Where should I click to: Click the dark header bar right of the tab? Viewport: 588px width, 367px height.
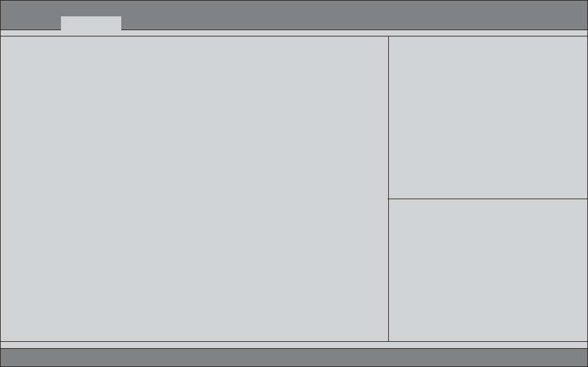[x=354, y=15]
